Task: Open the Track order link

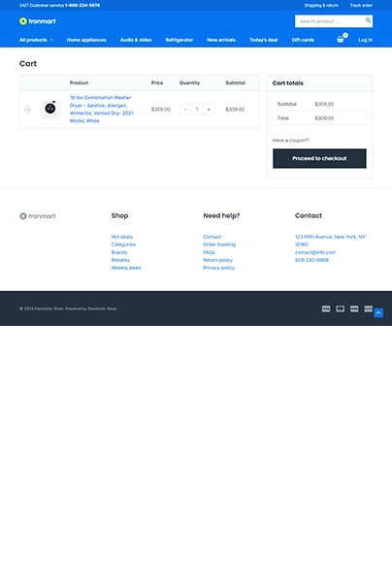Action: click(361, 5)
